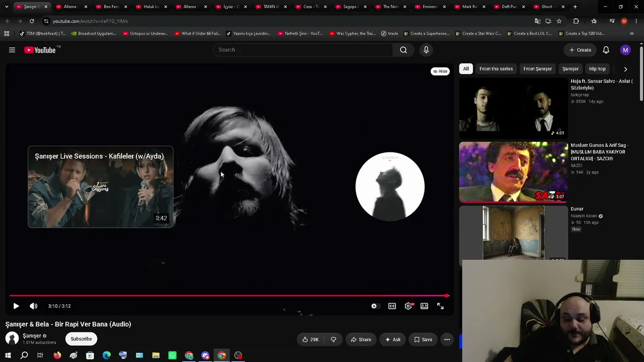Viewport: 644px width, 362px height.
Task: Open File Explorer from the taskbar
Action: click(x=156, y=355)
